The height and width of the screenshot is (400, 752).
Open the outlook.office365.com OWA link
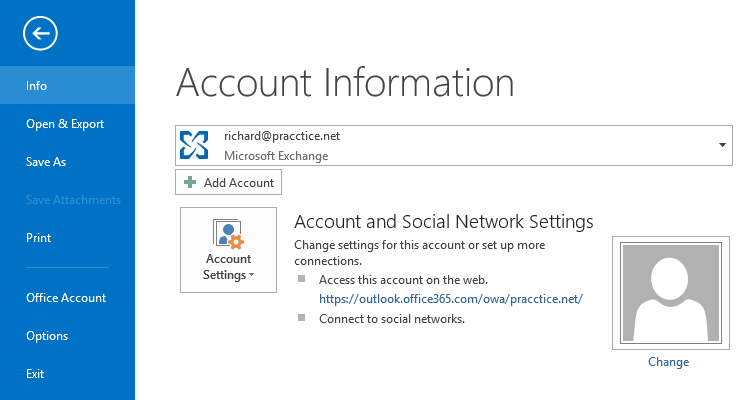tap(451, 299)
